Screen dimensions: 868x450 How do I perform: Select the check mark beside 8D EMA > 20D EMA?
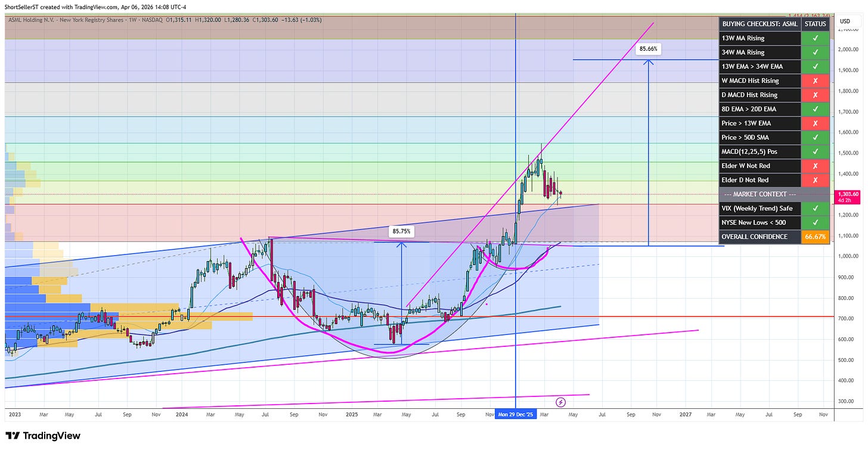[x=815, y=109]
